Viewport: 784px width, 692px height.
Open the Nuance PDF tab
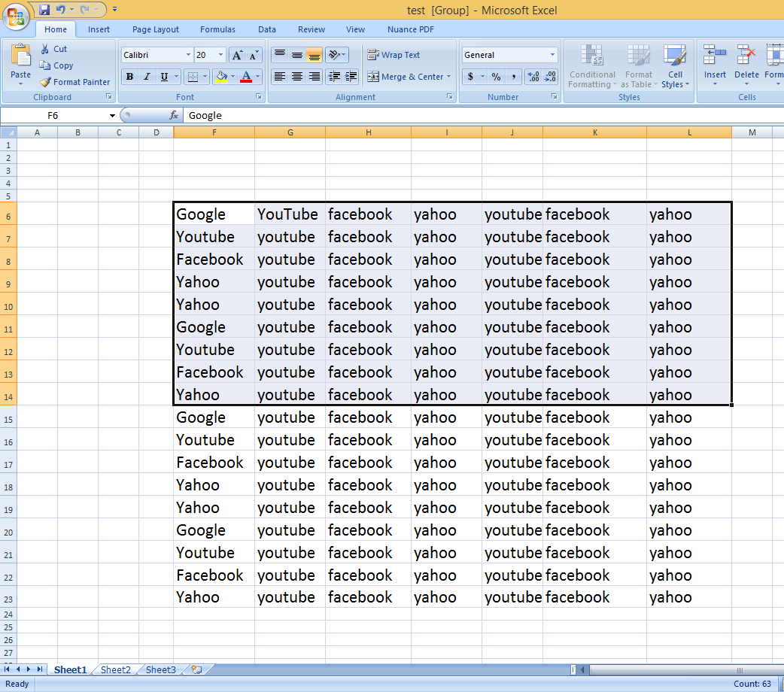[x=411, y=29]
